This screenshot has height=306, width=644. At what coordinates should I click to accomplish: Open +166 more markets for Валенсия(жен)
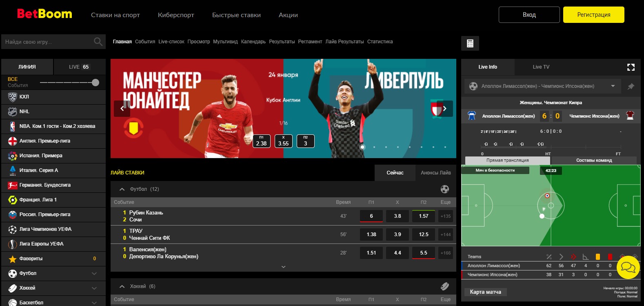446,253
